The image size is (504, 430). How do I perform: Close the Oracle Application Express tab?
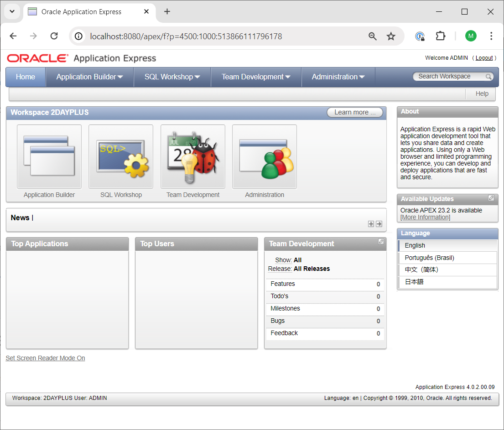[x=146, y=11]
